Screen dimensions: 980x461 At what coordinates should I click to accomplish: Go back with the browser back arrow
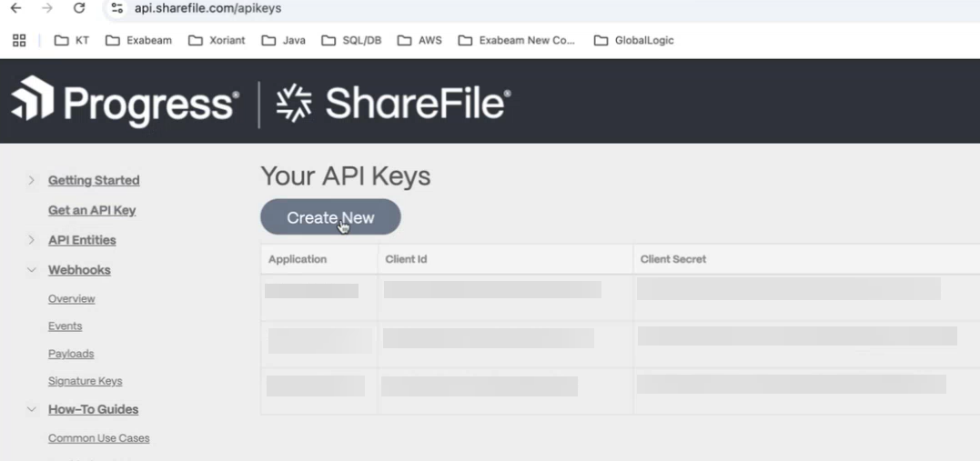click(x=16, y=8)
